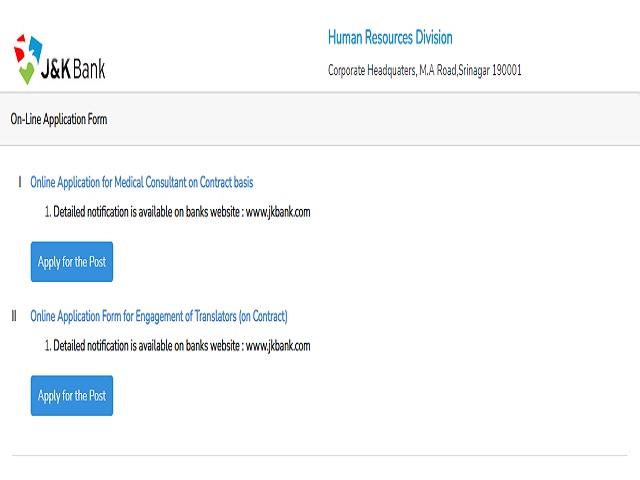Open Engagement of Translators application form link
The height and width of the screenshot is (480, 640).
click(x=159, y=316)
